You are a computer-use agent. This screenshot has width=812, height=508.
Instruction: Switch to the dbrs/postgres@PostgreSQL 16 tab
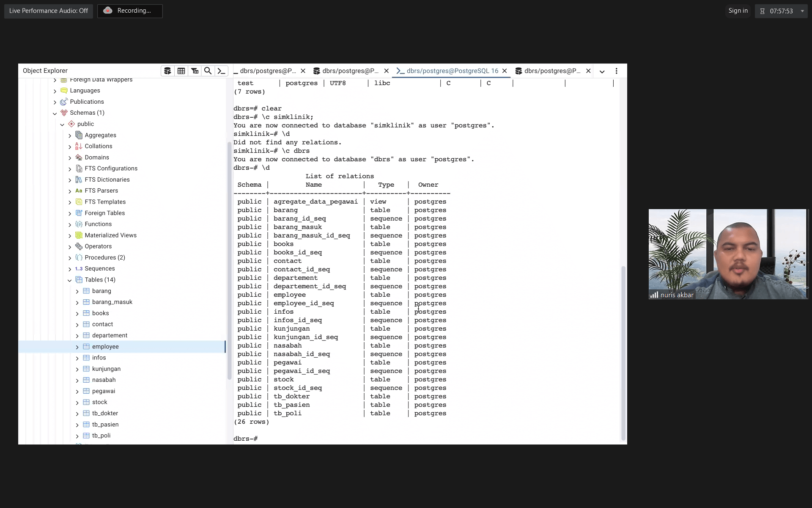pyautogui.click(x=452, y=71)
